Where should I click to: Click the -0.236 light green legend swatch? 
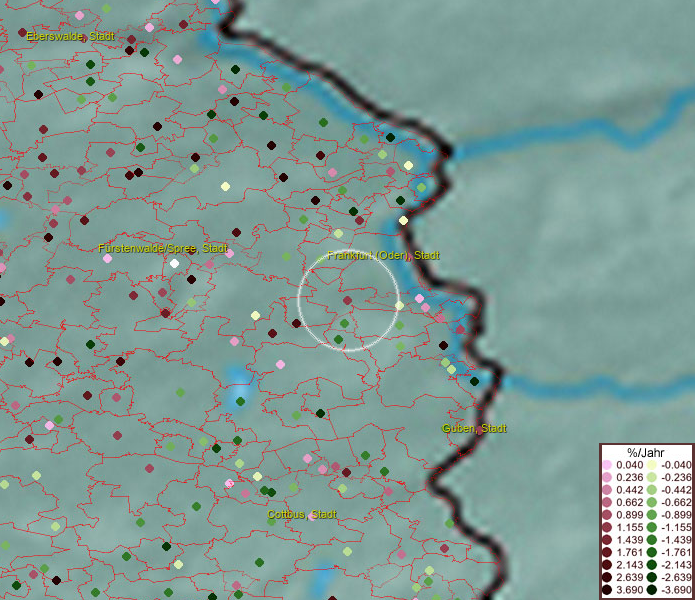tap(652, 477)
